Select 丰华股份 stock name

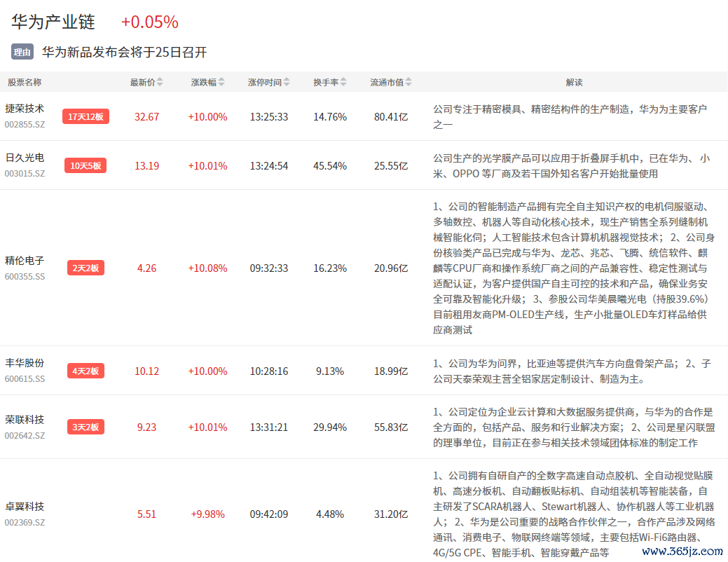25,363
